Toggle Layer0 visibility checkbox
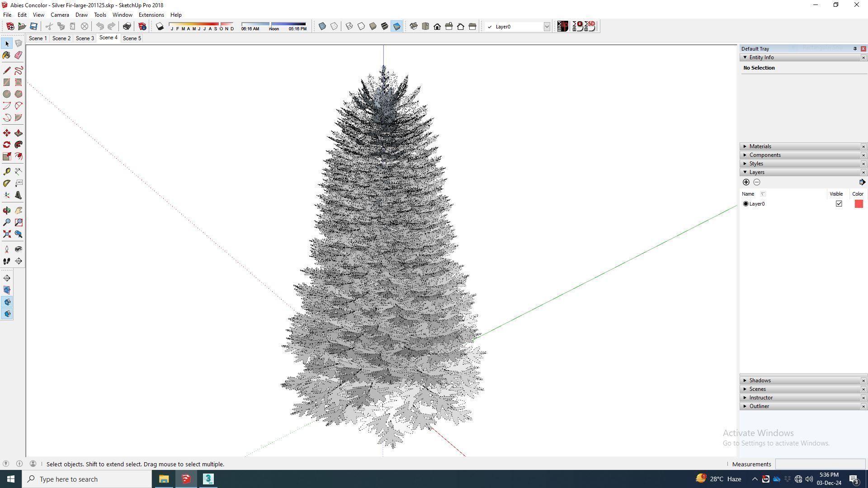868x488 pixels. pos(839,204)
